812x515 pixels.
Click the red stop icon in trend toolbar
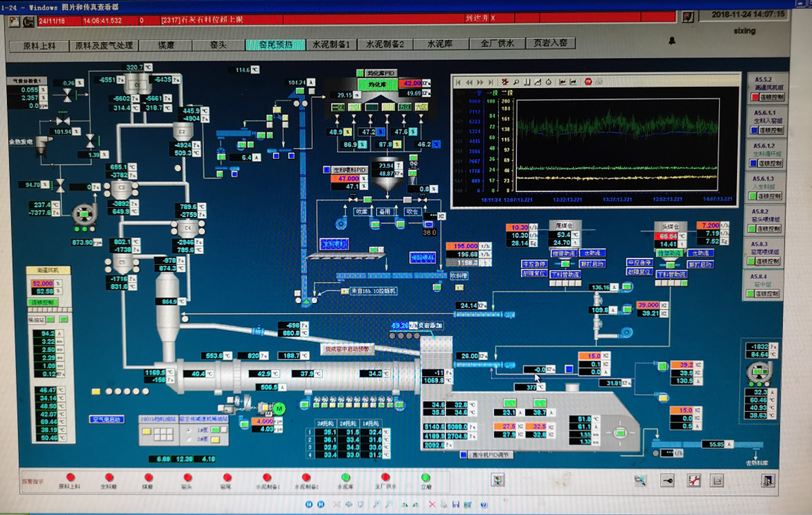pyautogui.click(x=588, y=82)
